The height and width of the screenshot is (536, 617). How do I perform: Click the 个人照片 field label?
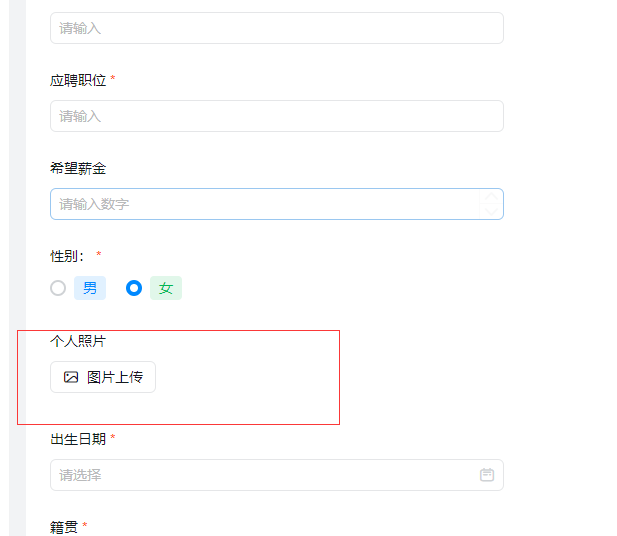pyautogui.click(x=78, y=341)
